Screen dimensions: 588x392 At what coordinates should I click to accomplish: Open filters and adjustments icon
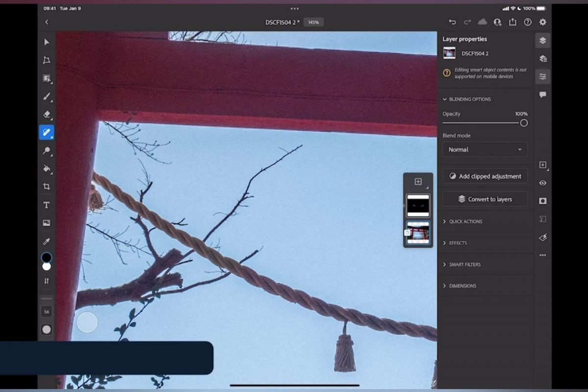pyautogui.click(x=542, y=237)
